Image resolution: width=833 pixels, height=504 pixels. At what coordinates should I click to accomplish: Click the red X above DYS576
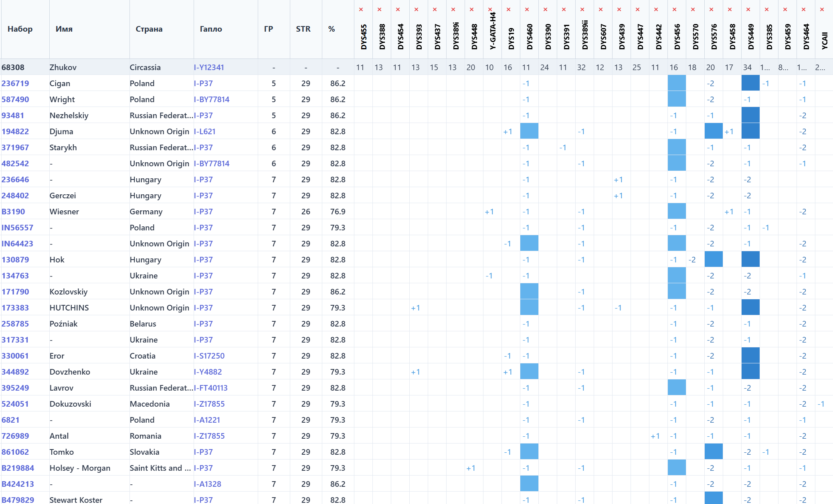pos(711,10)
